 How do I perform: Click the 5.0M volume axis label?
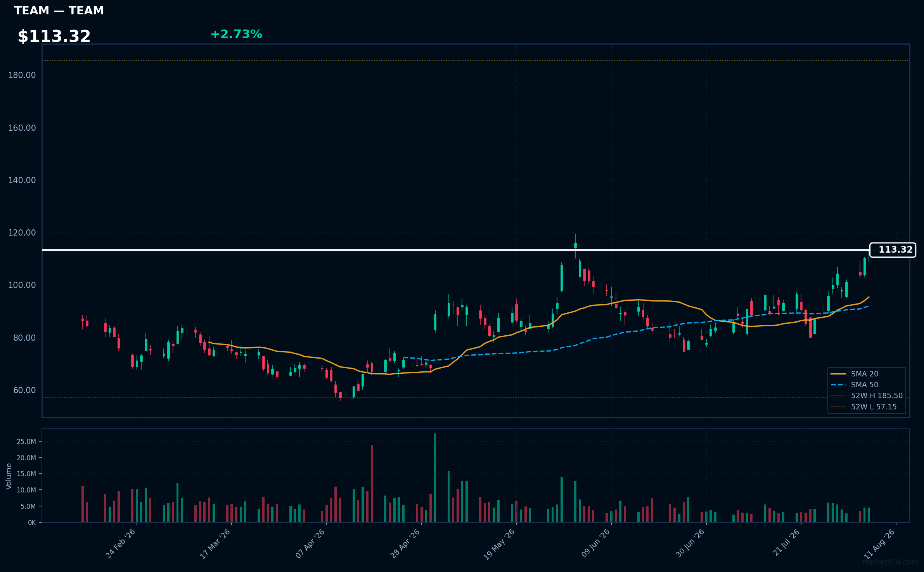[x=28, y=506]
